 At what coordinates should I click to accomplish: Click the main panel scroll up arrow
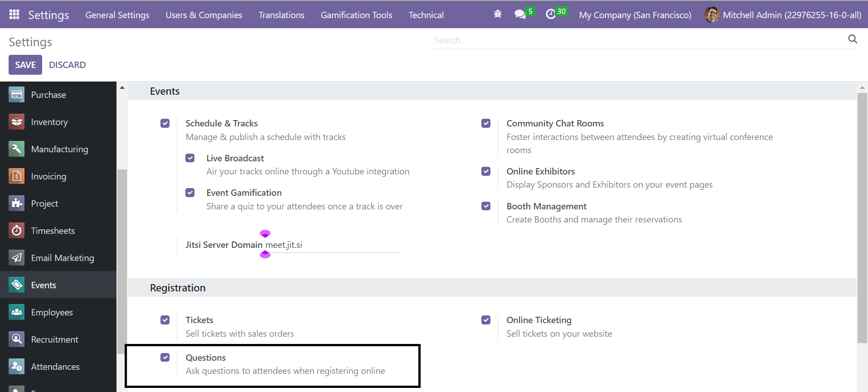tap(862, 87)
